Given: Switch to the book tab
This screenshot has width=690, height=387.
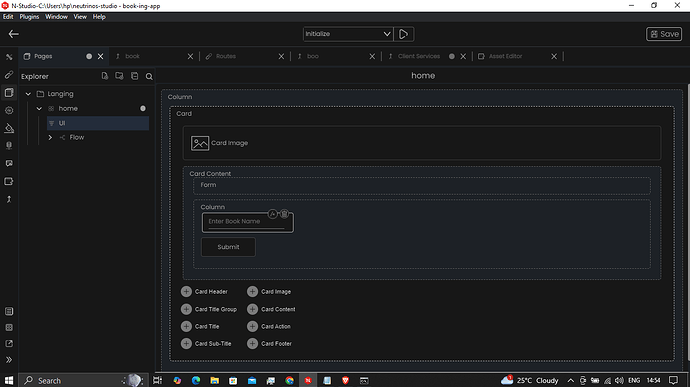Looking at the screenshot, I should click(x=132, y=56).
